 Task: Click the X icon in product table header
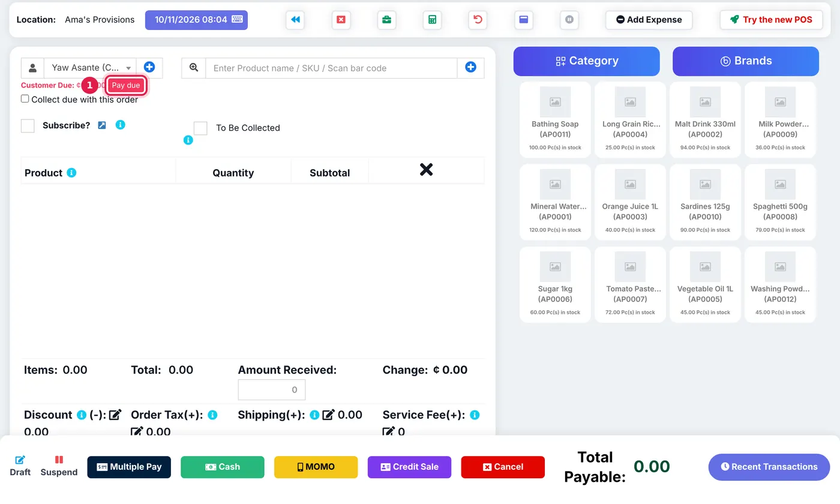(426, 170)
